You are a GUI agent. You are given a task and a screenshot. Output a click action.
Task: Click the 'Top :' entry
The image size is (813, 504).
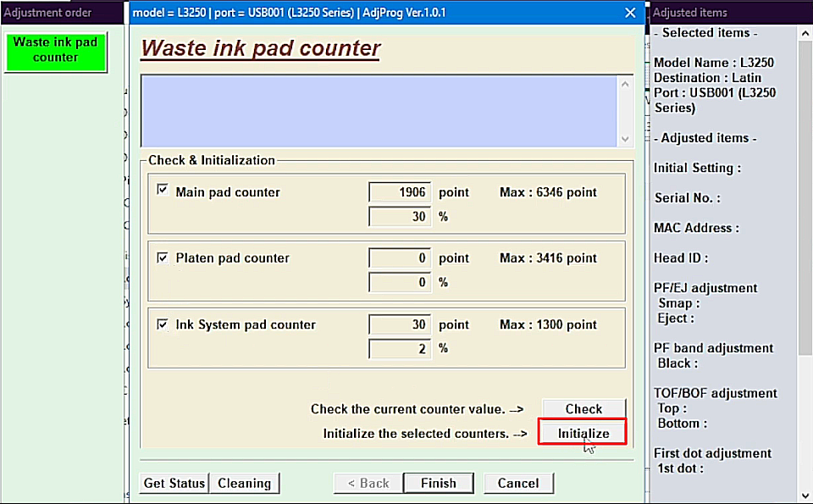point(672,408)
